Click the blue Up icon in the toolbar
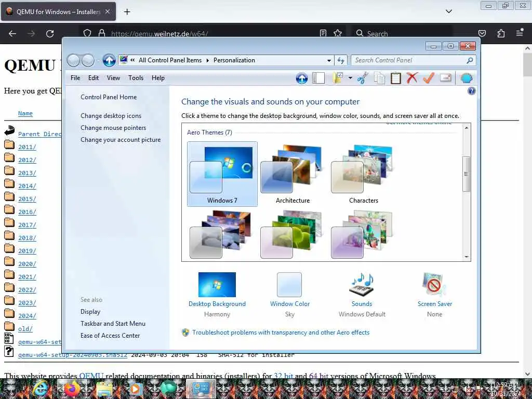532x399 pixels. tap(302, 78)
